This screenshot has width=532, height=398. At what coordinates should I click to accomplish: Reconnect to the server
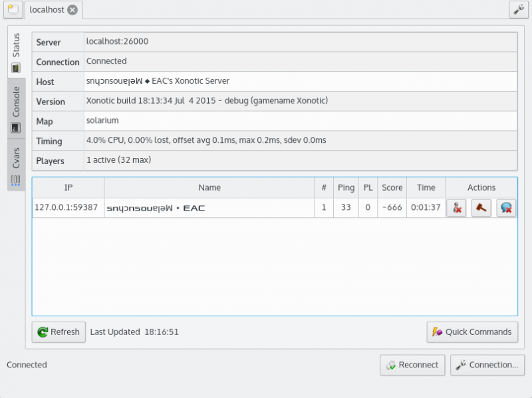412,365
